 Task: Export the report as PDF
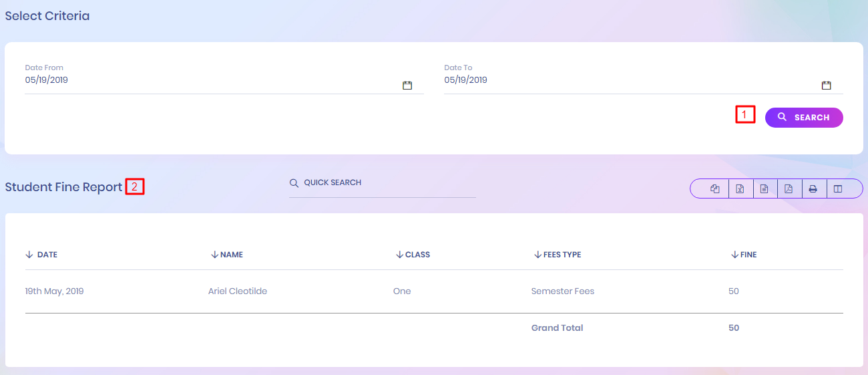pyautogui.click(x=789, y=189)
